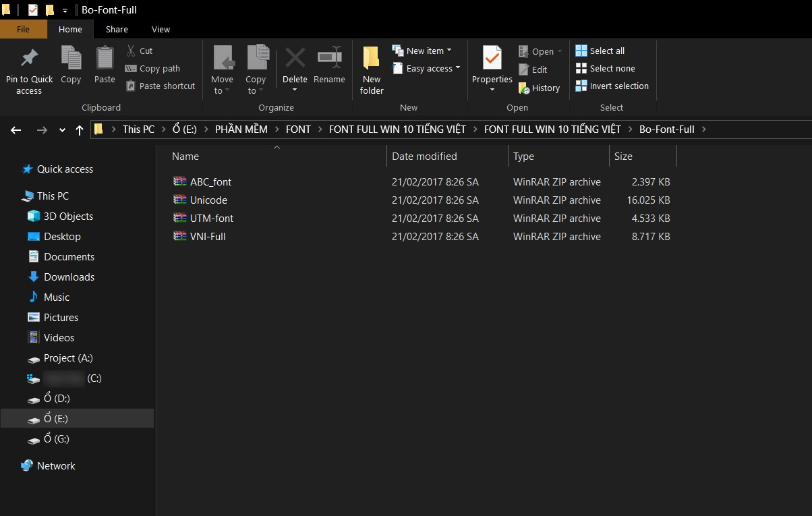The width and height of the screenshot is (812, 516).
Task: Open recent locations dropdown arrow
Action: pyautogui.click(x=63, y=130)
